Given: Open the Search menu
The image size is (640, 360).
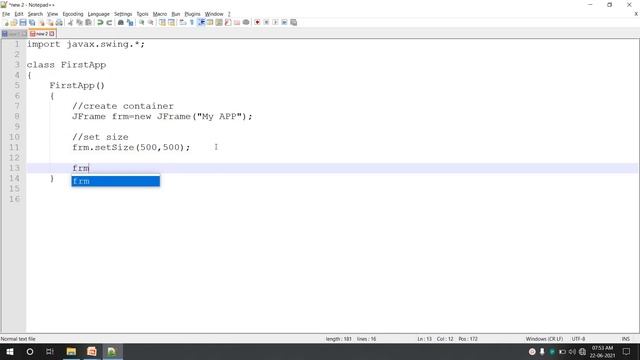Looking at the screenshot, I should tap(35, 14).
